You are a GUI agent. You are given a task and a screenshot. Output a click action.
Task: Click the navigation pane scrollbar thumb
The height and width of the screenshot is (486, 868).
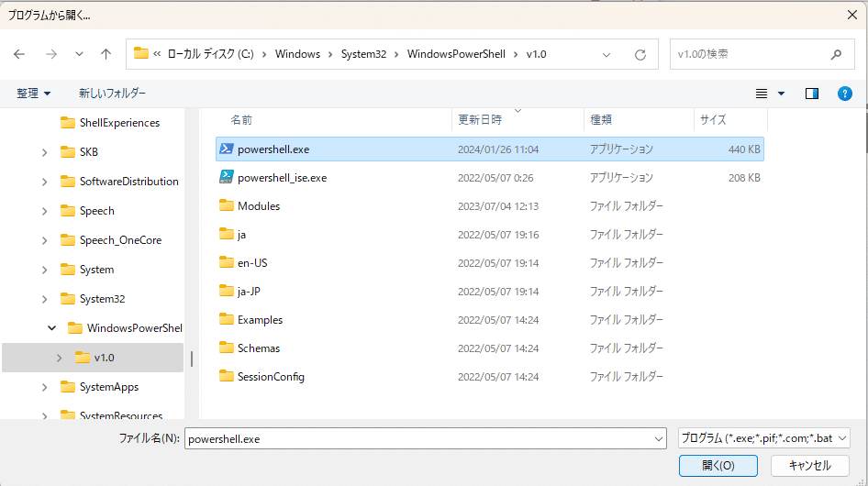[x=192, y=359]
